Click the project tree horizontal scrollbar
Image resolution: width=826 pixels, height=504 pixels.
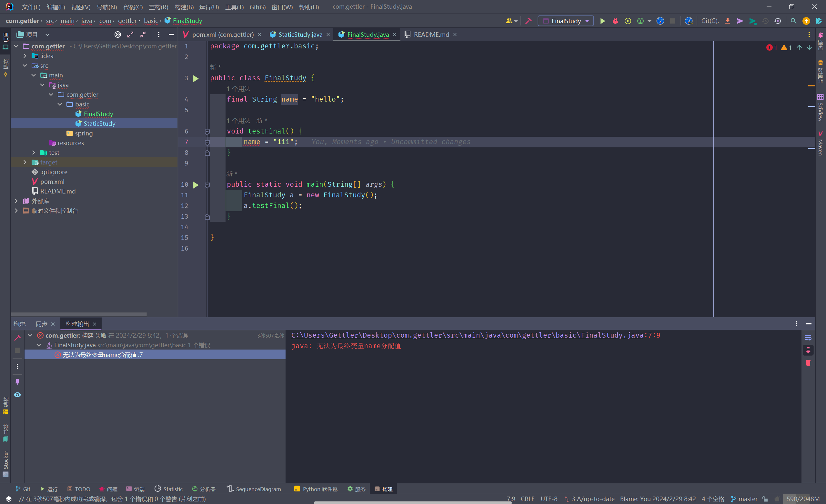coord(79,314)
